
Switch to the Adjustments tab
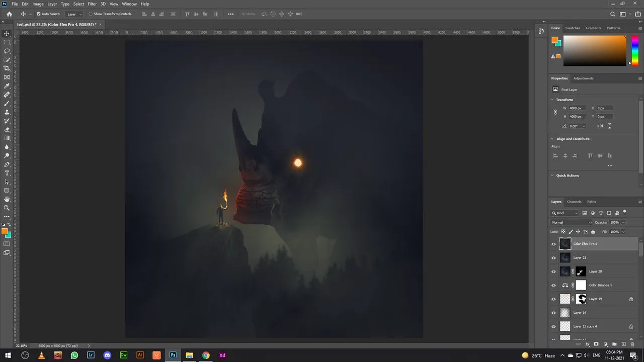pos(583,78)
